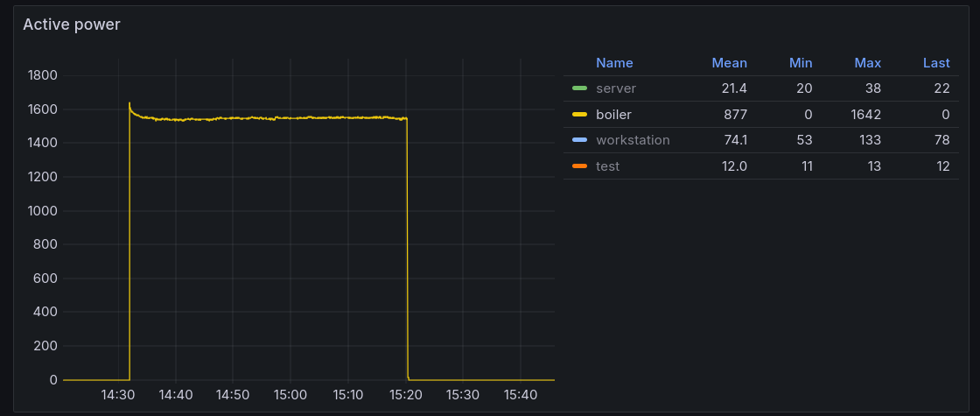Sort legend by Last column header
Viewport: 980px width, 416px height.
(x=935, y=63)
